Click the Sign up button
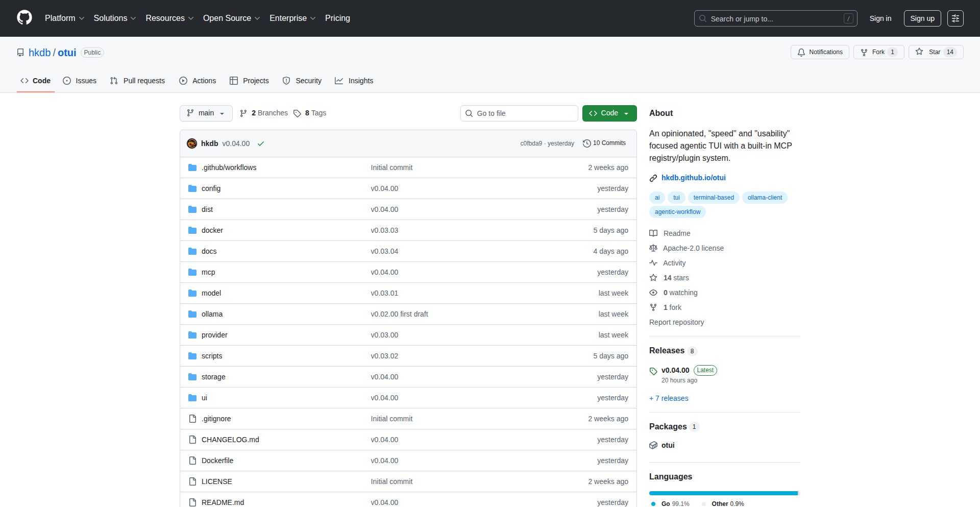The height and width of the screenshot is (507, 980). coord(922,18)
